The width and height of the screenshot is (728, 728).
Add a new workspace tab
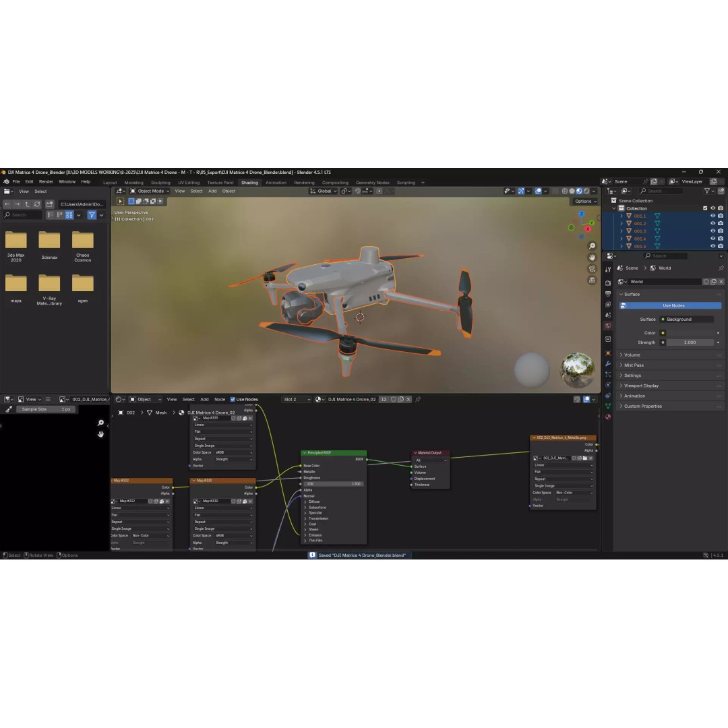(423, 183)
